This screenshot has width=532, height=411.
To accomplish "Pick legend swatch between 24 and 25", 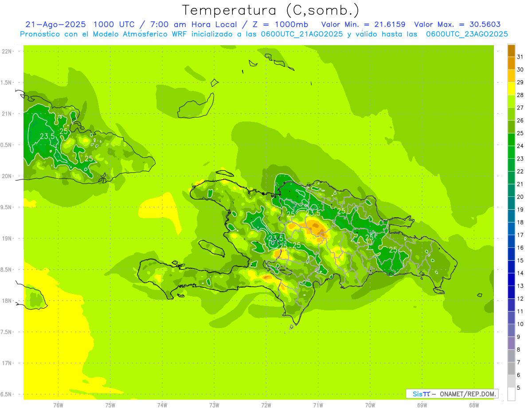I will (x=511, y=140).
